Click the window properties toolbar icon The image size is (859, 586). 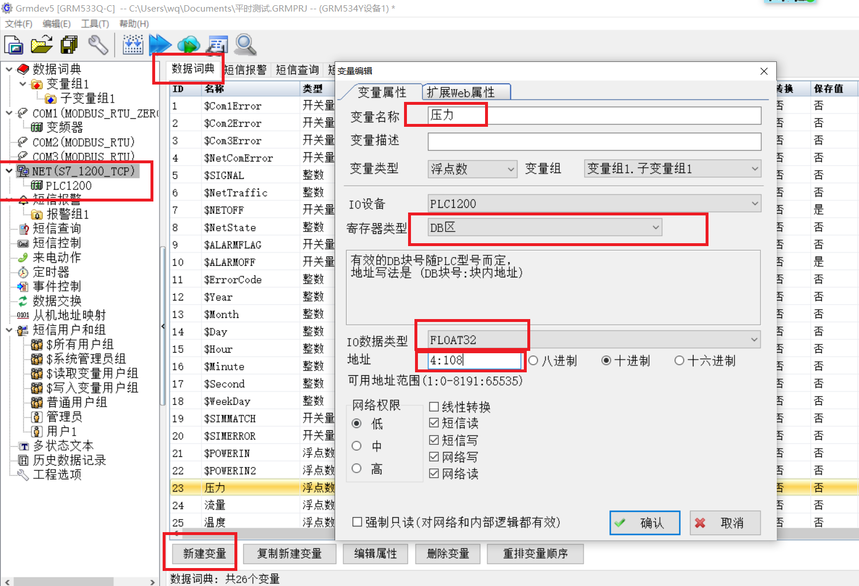pos(217,45)
